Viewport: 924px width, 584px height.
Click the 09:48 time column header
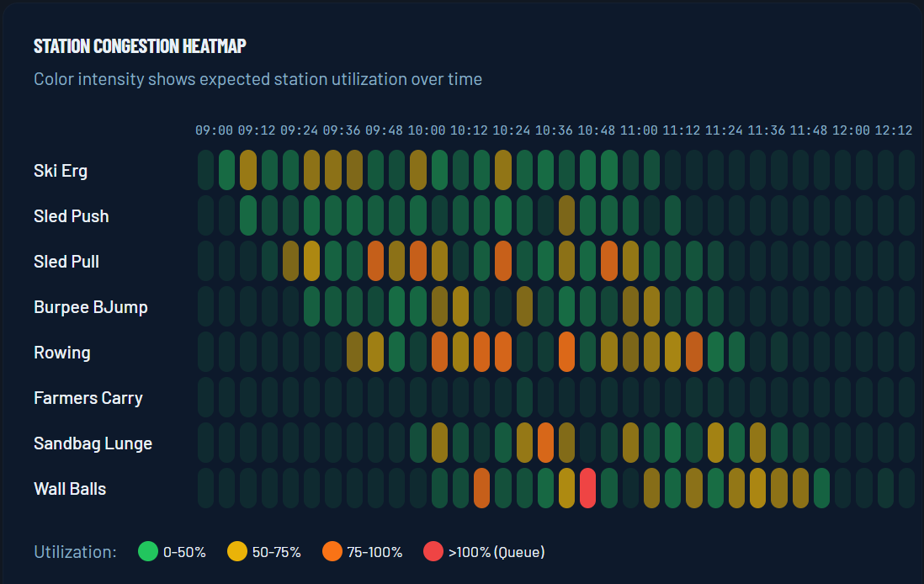point(384,130)
